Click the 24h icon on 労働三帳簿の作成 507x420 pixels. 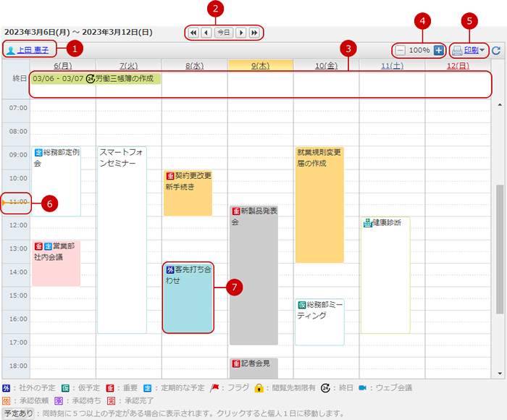[x=91, y=78]
